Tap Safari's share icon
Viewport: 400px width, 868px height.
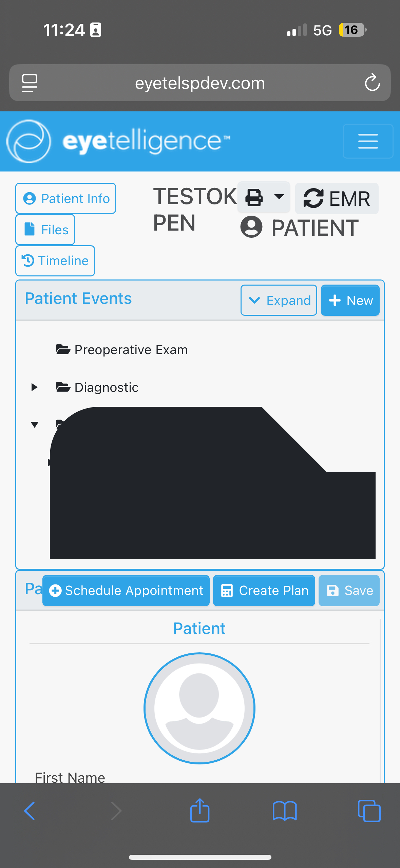coord(200,811)
